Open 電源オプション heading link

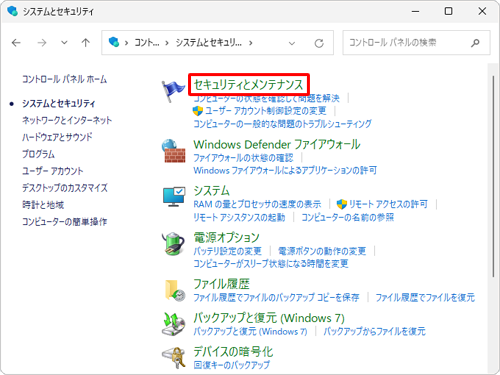click(227, 238)
